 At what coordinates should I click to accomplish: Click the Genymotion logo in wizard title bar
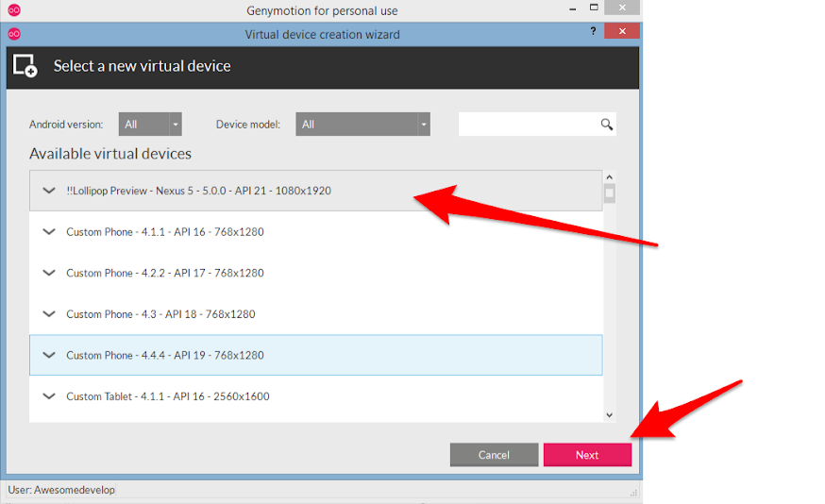14,34
